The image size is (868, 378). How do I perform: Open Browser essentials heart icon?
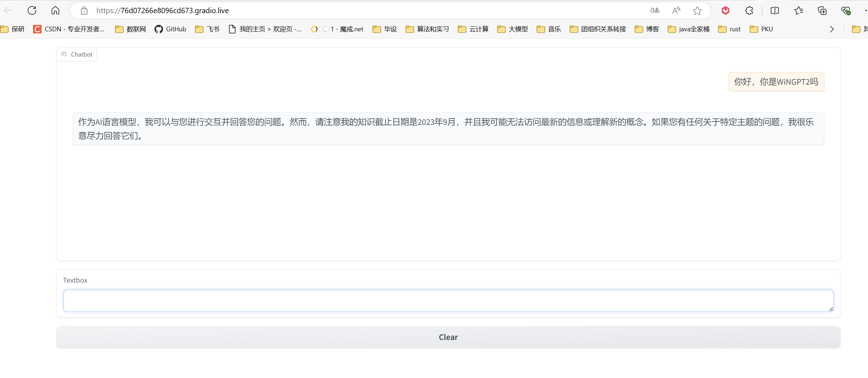(x=846, y=10)
